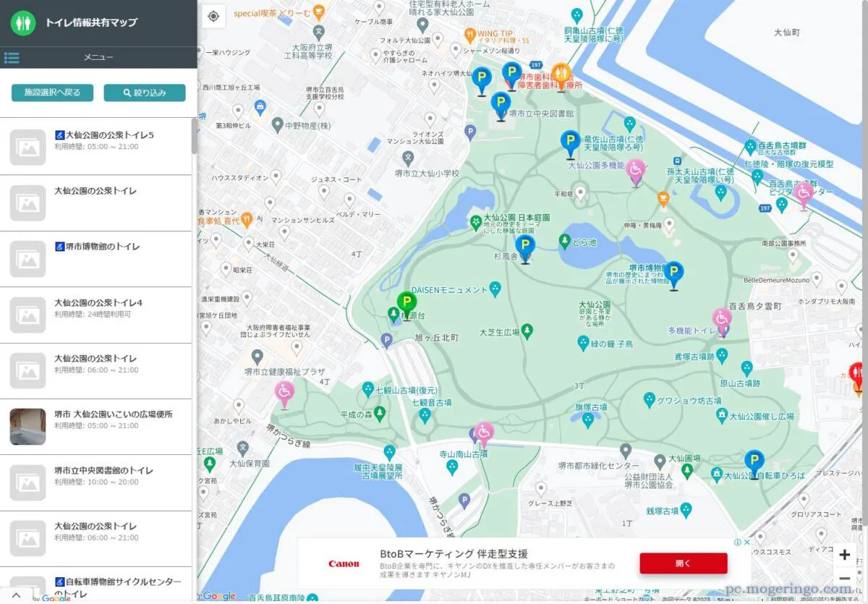Open list entry 大仙公園の公衆トイレ4
Screen dimensions: 868x604
point(95,315)
